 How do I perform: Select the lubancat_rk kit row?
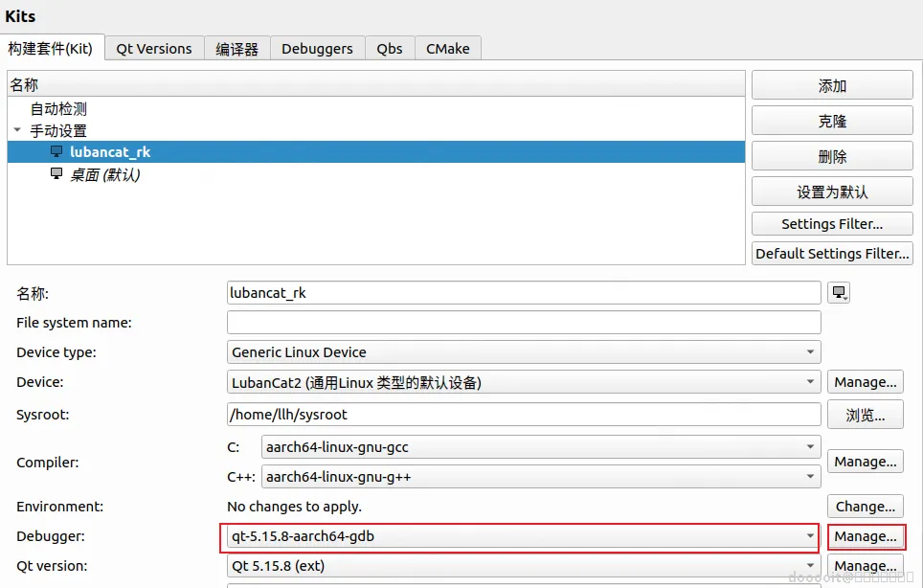pos(375,152)
